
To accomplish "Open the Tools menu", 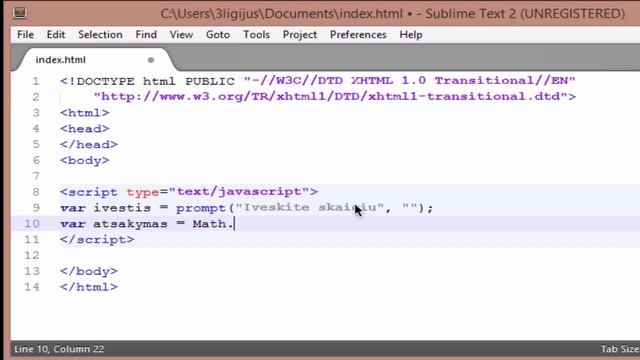I will point(256,35).
